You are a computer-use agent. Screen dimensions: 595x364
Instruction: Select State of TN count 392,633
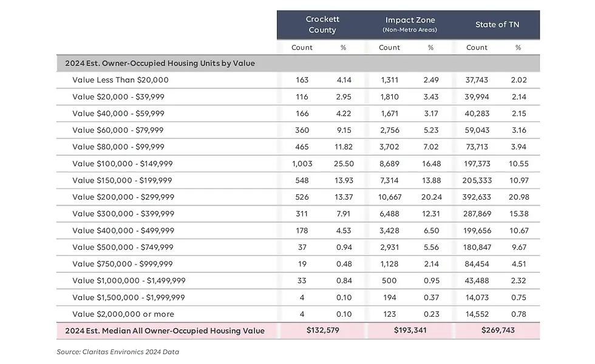(477, 197)
